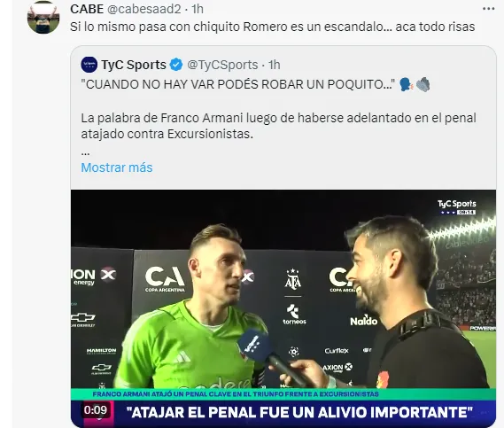Click the 1h timestamp of quoted tweet
This screenshot has height=428, width=504.
pyautogui.click(x=275, y=65)
